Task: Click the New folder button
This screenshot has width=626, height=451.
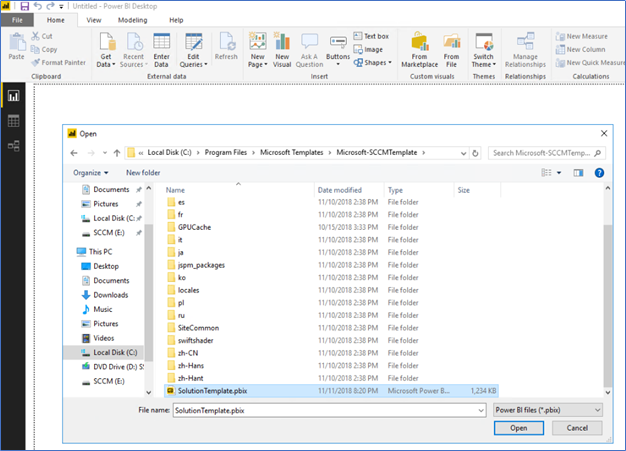Action: coord(143,173)
